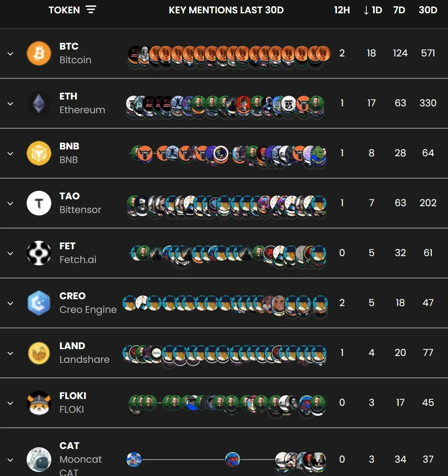Open the Creo Engine token name link

[88, 309]
